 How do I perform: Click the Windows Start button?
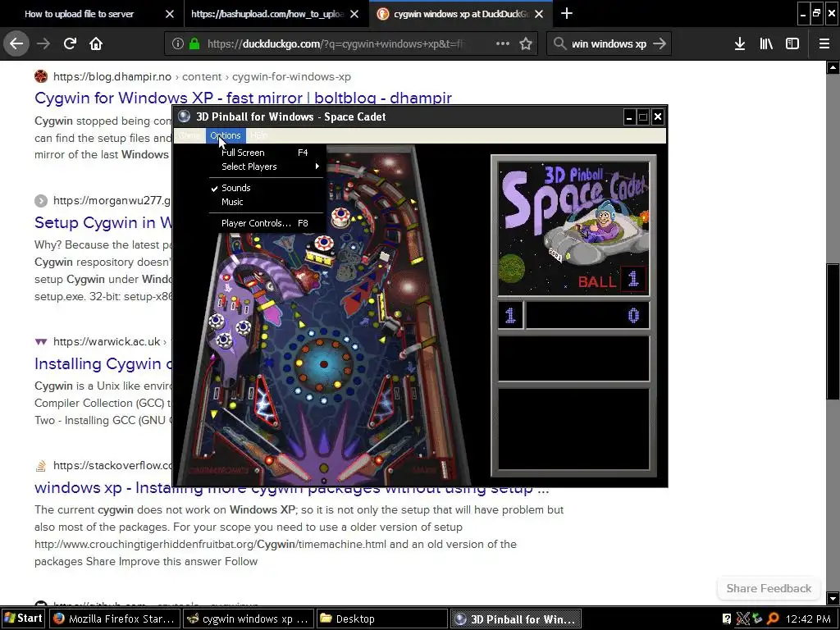(x=23, y=619)
